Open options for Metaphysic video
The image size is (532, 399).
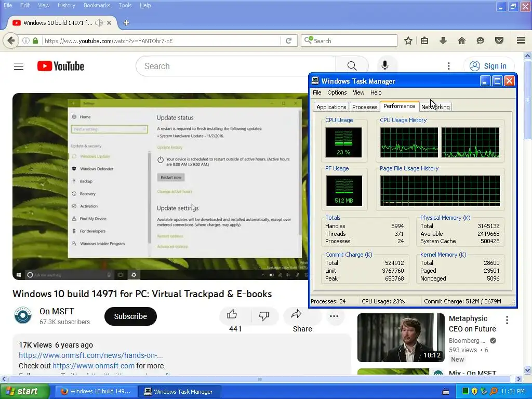(x=507, y=320)
